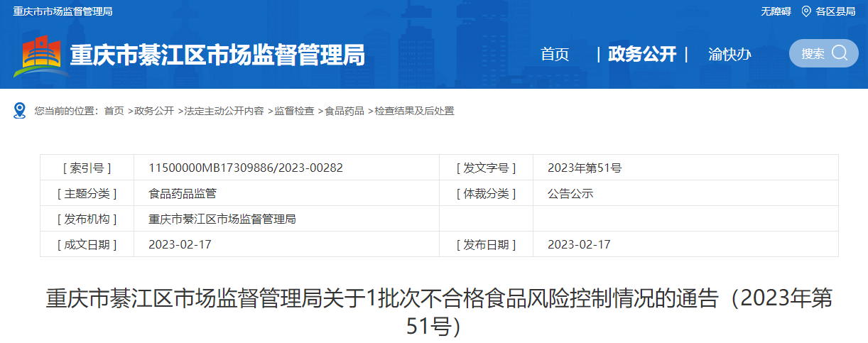Open the 首页 navigation tab
Screen dimensions: 868x343
[x=555, y=55]
